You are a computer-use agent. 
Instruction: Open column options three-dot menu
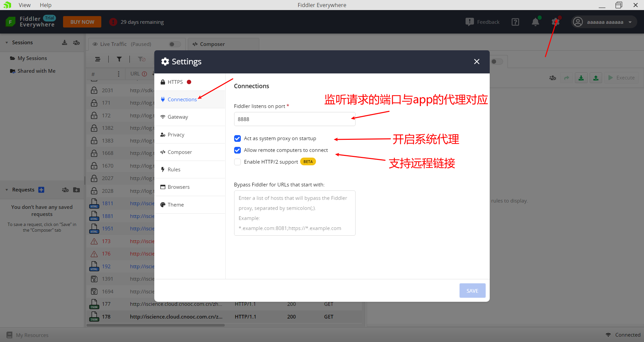(x=118, y=74)
